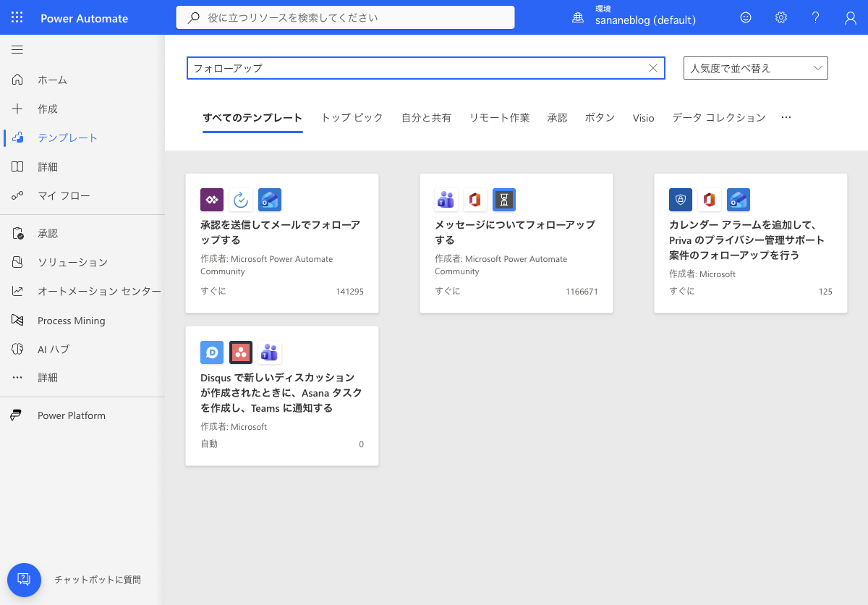Click the top resource search box
The image size is (868, 605).
click(x=345, y=17)
